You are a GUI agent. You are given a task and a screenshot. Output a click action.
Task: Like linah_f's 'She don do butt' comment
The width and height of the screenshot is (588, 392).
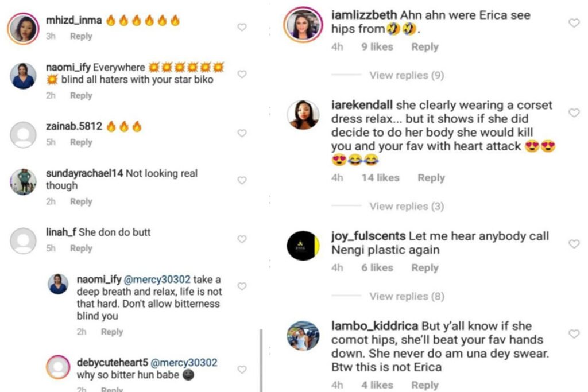tap(242, 239)
